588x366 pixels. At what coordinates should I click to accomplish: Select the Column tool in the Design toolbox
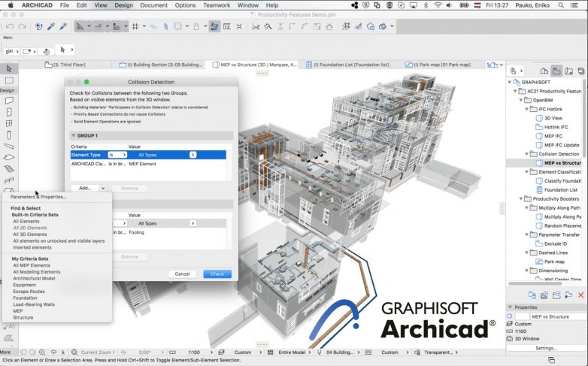pos(9,135)
